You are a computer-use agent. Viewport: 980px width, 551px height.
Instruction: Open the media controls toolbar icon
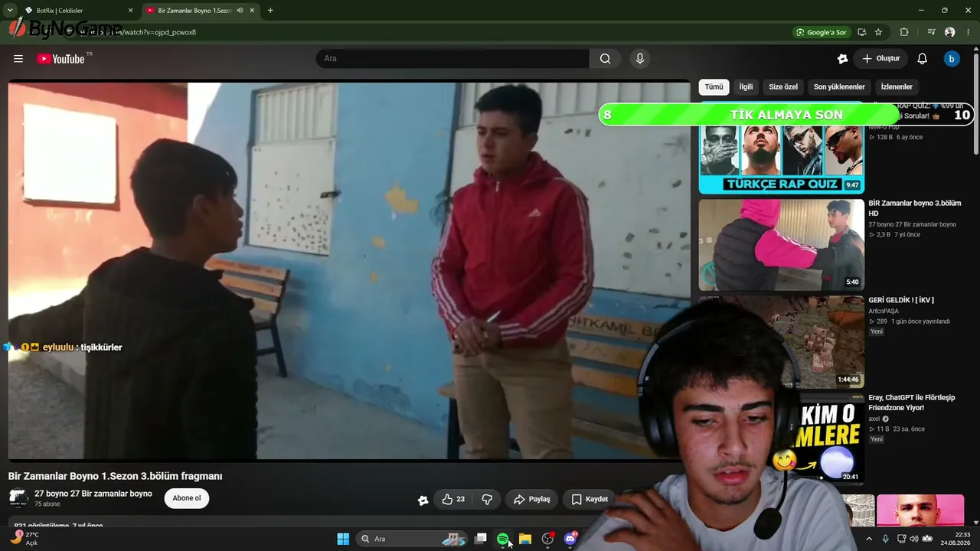[931, 32]
